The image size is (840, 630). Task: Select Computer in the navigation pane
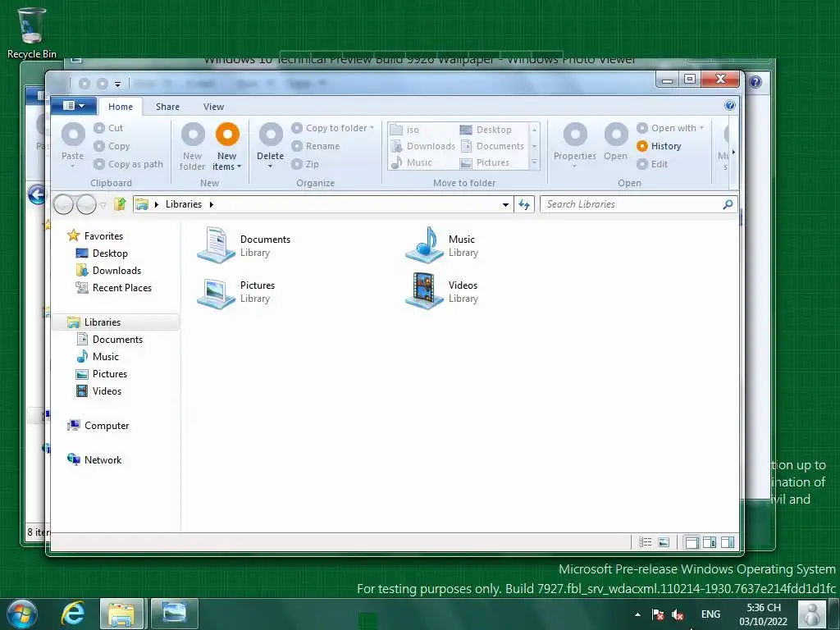(x=98, y=426)
